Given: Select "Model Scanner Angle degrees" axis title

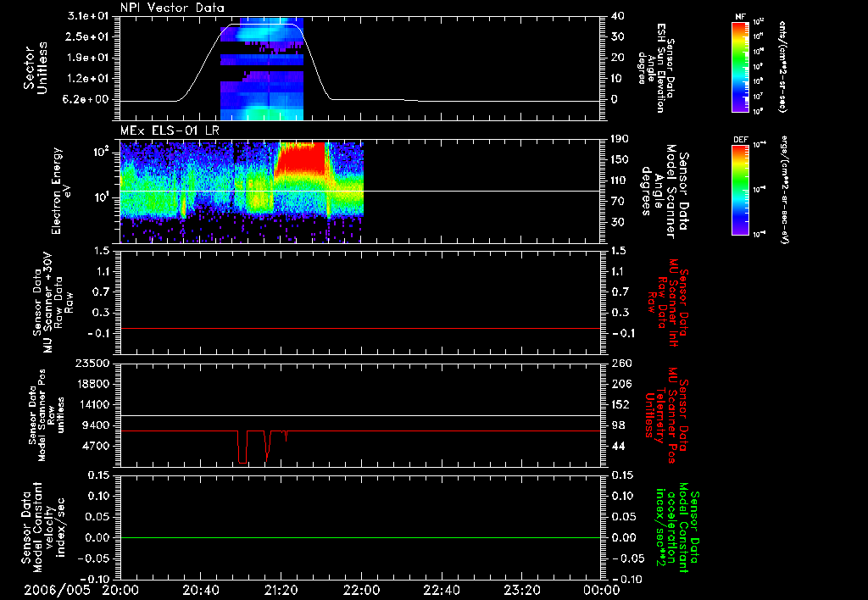Looking at the screenshot, I should tap(658, 192).
